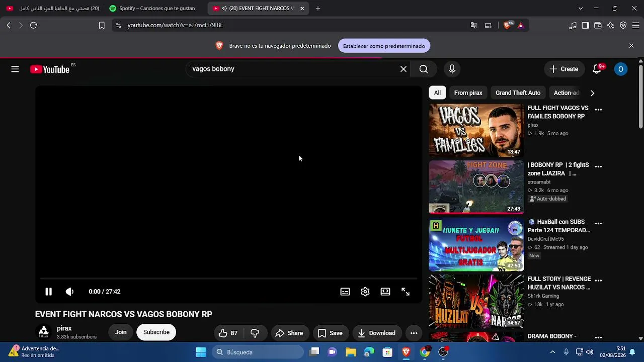Open options for DRAMA BOBONY video

pos(598,337)
